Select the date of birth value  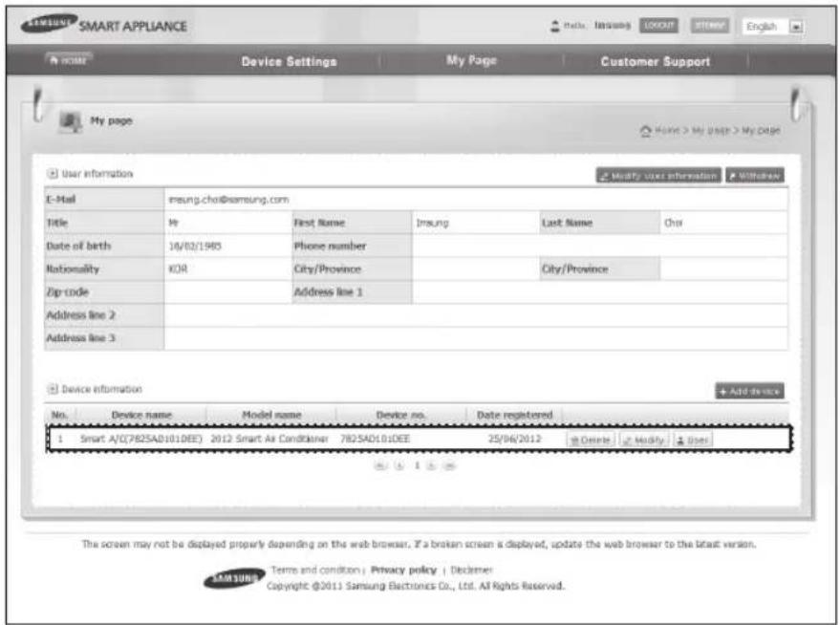pyautogui.click(x=195, y=247)
